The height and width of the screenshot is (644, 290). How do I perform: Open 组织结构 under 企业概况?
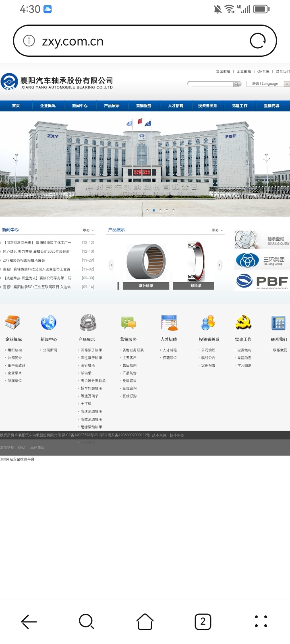pos(15,350)
